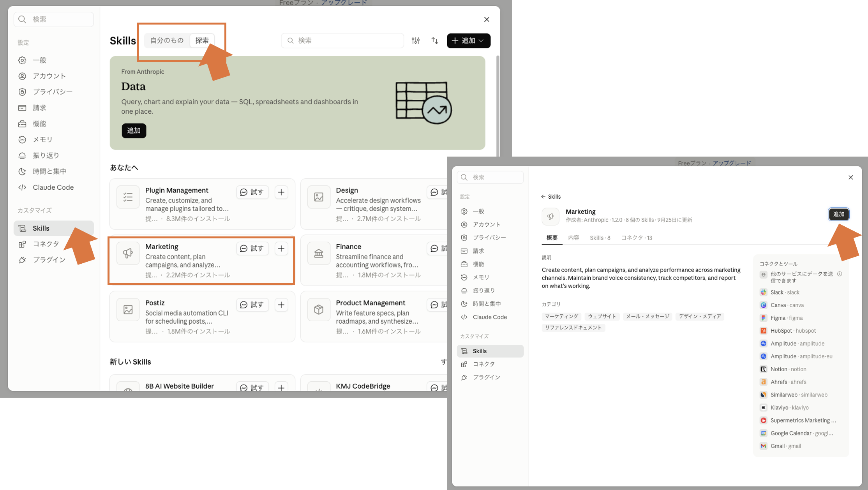Image resolution: width=868 pixels, height=490 pixels.
Task: Click the Notion connector entry
Action: pyautogui.click(x=783, y=369)
